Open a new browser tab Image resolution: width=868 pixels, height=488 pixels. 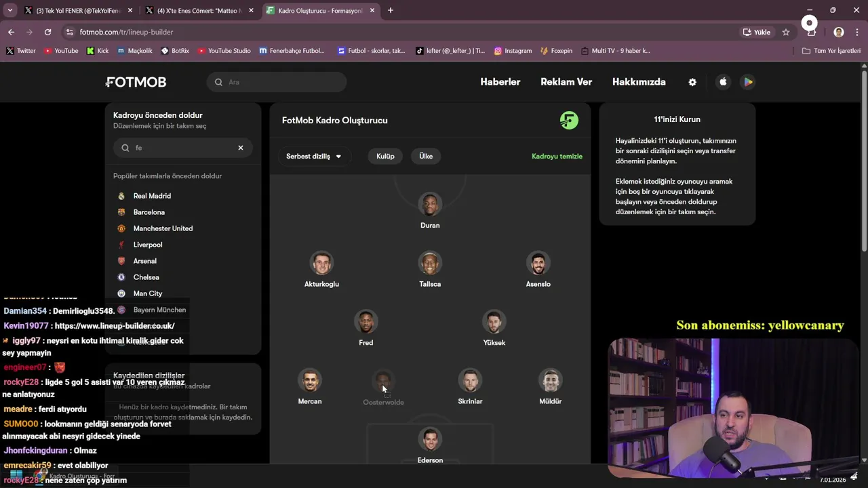tap(391, 11)
